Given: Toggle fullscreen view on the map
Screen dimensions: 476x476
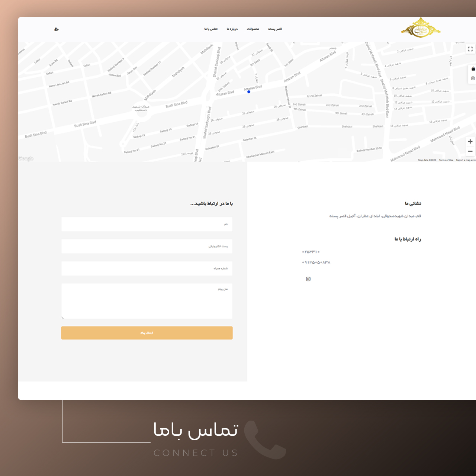Looking at the screenshot, I should coord(470,49).
